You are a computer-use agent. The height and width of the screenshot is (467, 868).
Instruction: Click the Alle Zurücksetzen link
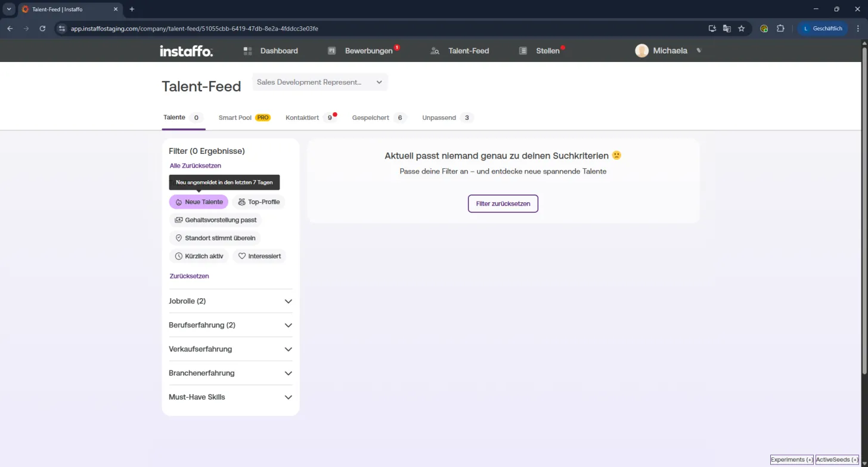(x=196, y=166)
